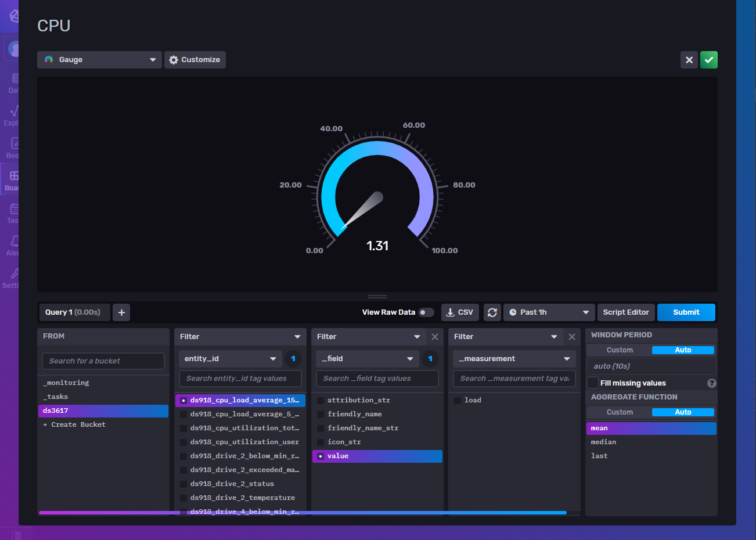The height and width of the screenshot is (540, 756).
Task: Select the _monitoring bucket
Action: click(103, 383)
